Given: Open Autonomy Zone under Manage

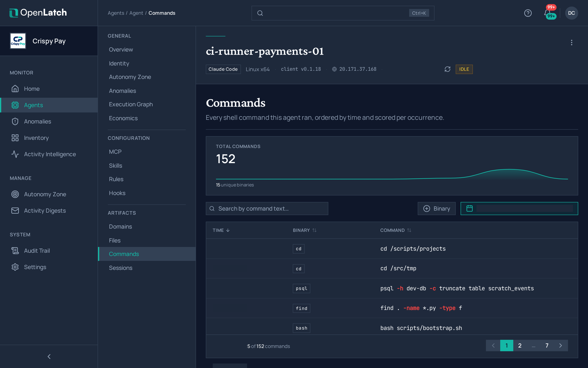Looking at the screenshot, I should pos(49,194).
